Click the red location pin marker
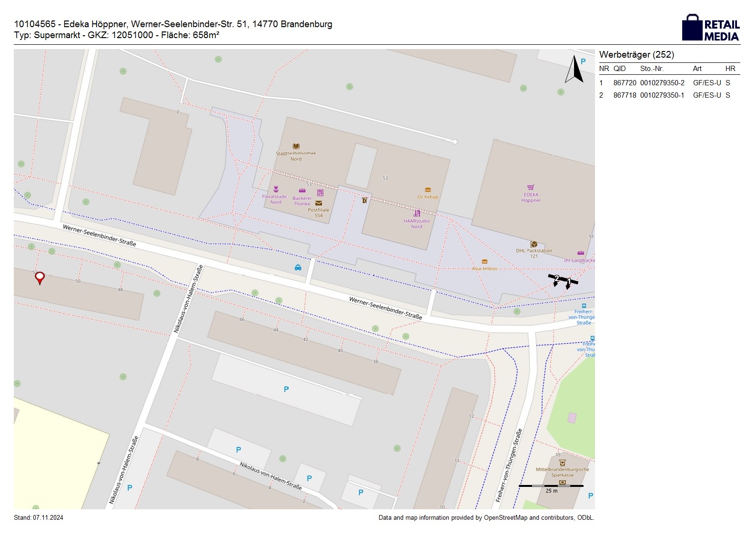Viewport: 756px width, 535px height. [40, 277]
